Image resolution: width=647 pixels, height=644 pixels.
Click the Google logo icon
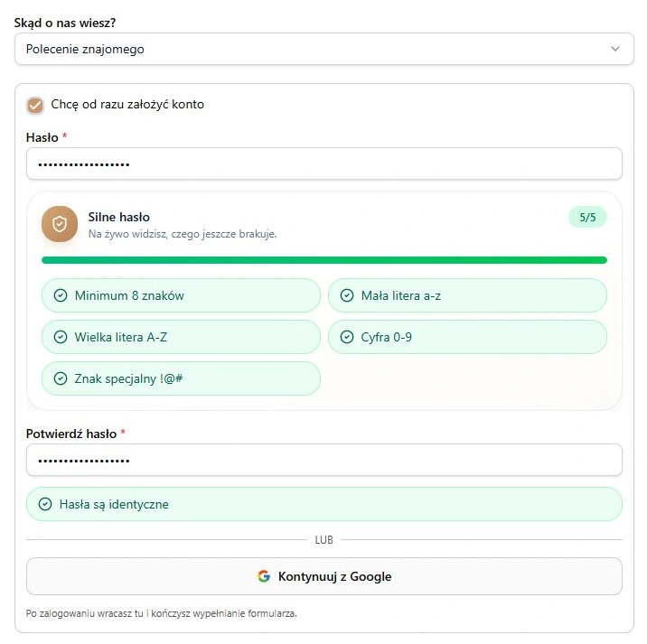264,576
